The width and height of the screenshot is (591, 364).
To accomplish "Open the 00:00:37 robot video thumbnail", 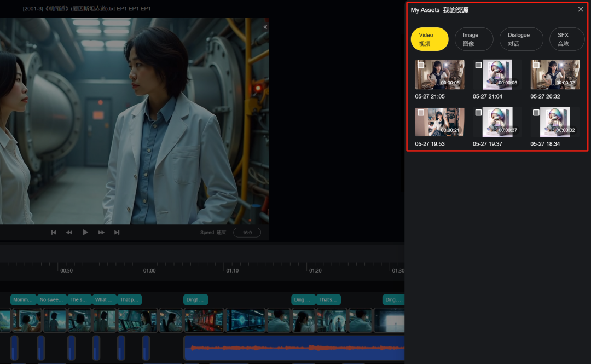I will [x=497, y=122].
